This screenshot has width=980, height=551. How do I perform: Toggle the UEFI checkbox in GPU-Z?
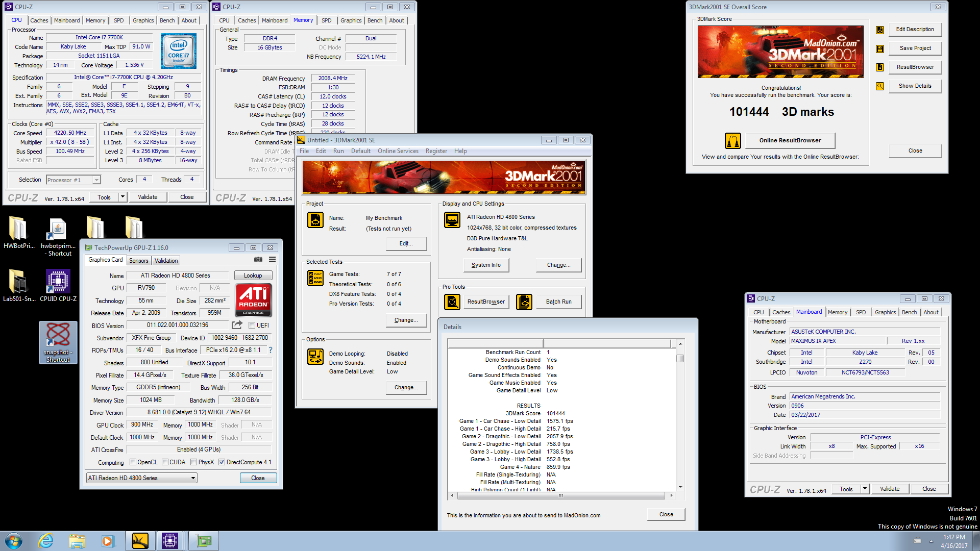tap(252, 325)
